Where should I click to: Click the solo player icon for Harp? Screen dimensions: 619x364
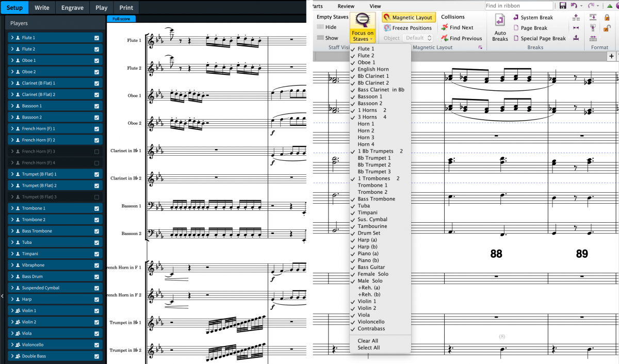[x=18, y=300]
